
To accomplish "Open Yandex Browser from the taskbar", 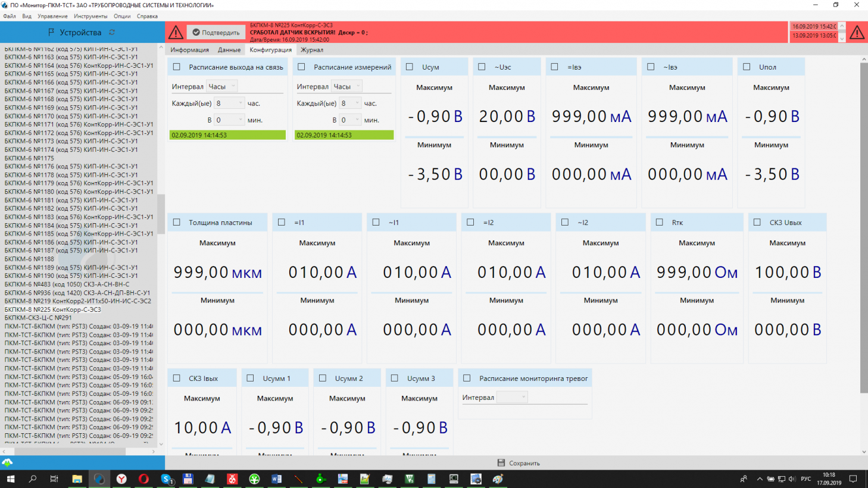I will [x=121, y=478].
